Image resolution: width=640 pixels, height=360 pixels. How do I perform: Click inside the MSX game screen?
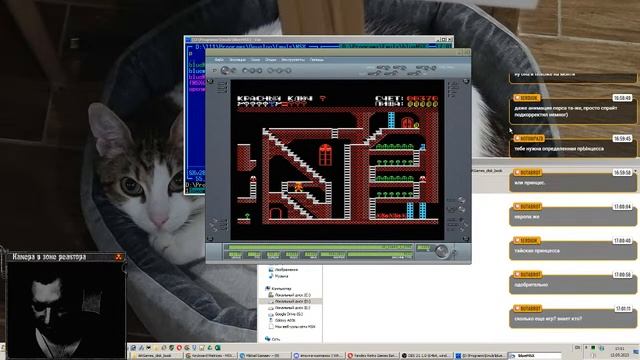[337, 160]
